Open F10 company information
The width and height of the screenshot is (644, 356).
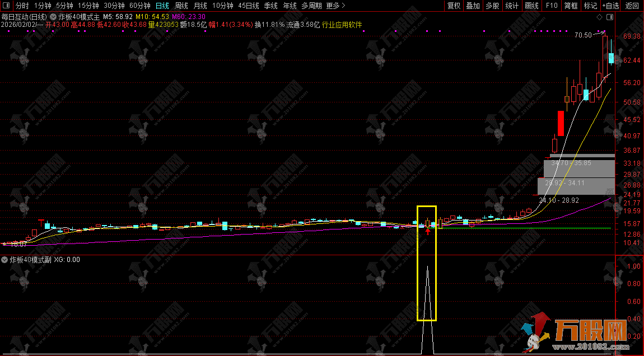(552, 6)
